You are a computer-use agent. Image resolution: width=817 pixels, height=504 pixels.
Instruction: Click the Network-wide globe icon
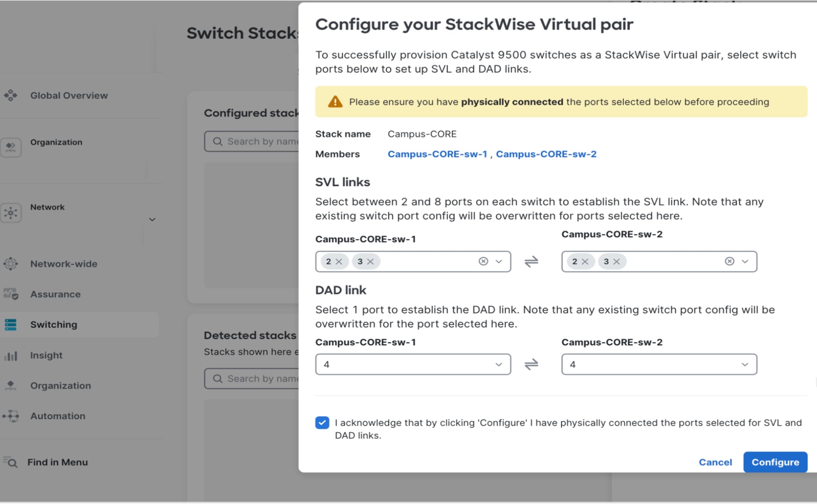[10, 264]
